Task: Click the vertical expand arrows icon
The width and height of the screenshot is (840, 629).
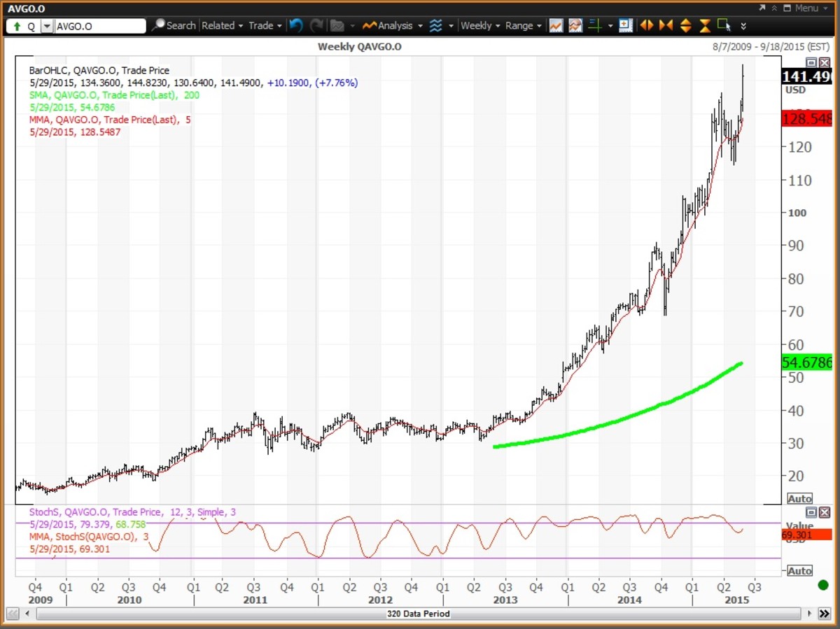Action: pyautogui.click(x=686, y=26)
